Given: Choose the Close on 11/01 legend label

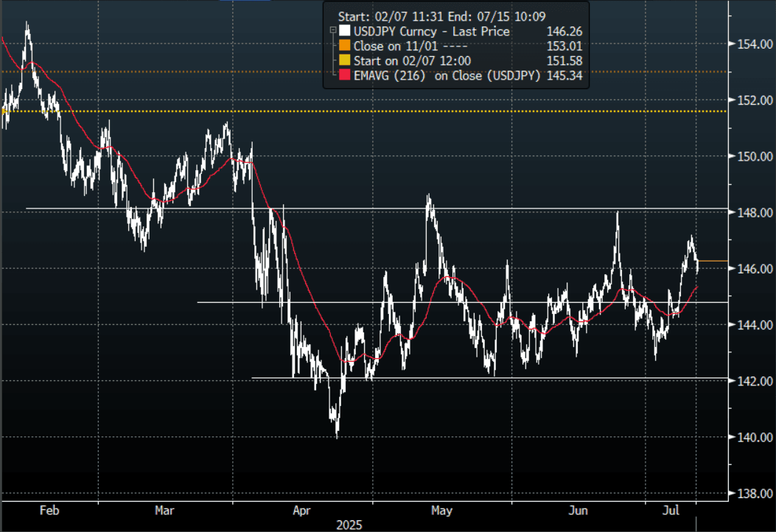Looking at the screenshot, I should [394, 46].
